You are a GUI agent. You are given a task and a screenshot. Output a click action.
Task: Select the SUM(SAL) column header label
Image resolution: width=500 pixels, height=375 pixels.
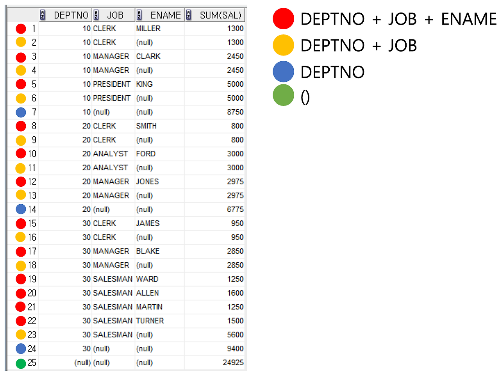220,15
